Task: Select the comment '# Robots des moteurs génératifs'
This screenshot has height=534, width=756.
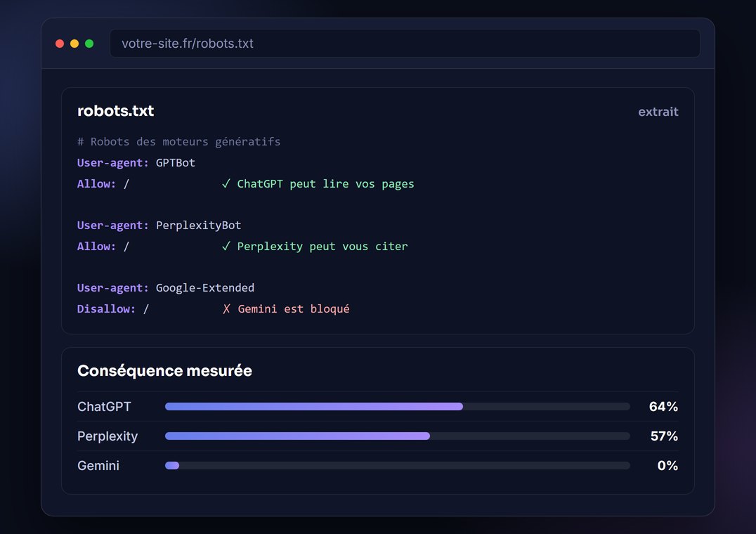Action: coord(179,142)
